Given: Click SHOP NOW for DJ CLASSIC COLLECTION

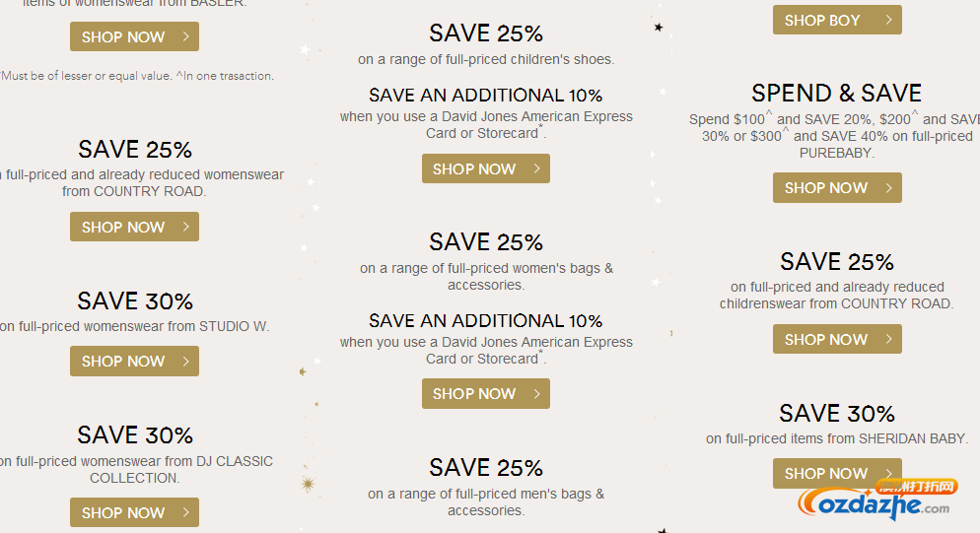Looking at the screenshot, I should pos(134,512).
